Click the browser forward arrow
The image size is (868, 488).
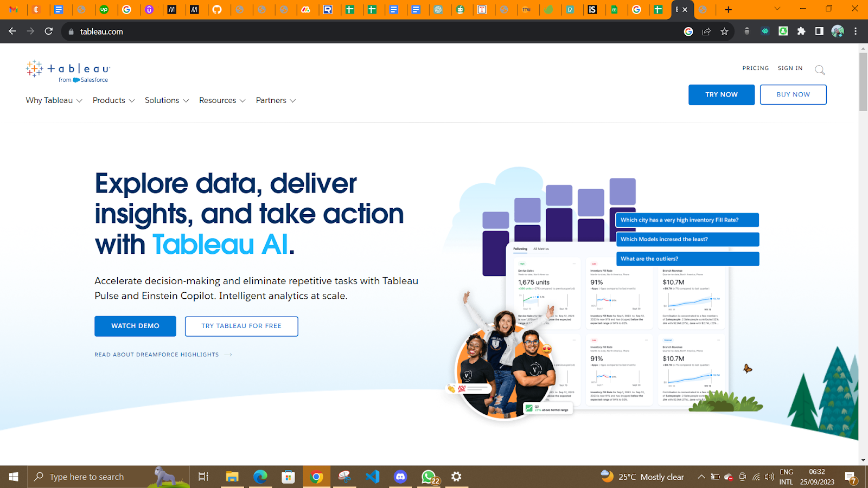pos(30,31)
